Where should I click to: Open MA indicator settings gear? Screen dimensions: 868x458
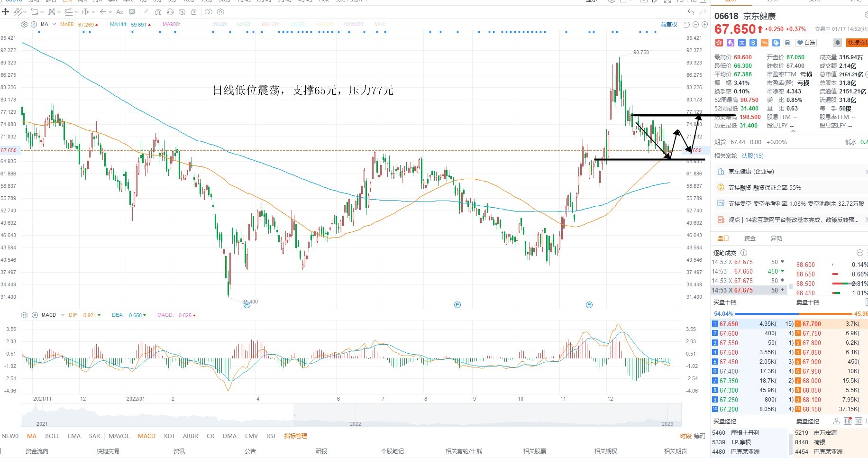click(25, 24)
